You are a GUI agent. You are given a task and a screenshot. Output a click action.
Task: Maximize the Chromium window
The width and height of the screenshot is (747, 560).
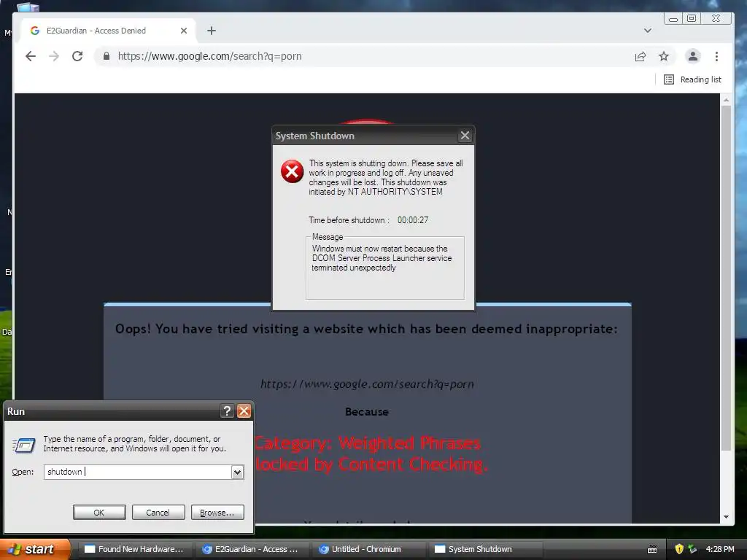[692, 18]
